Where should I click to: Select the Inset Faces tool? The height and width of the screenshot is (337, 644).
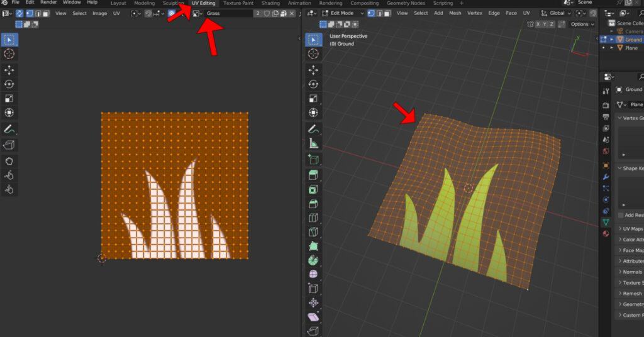coord(313,190)
